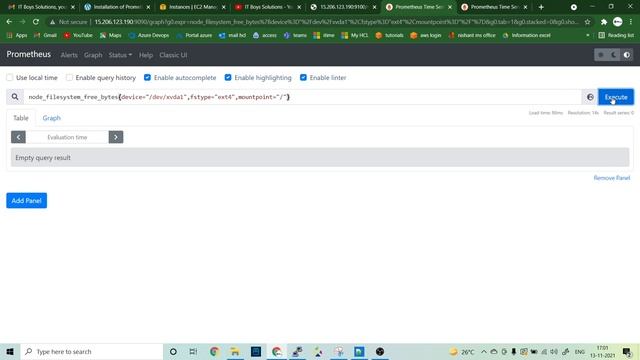
Task: Open the YouTube bookmark
Action: (78, 35)
